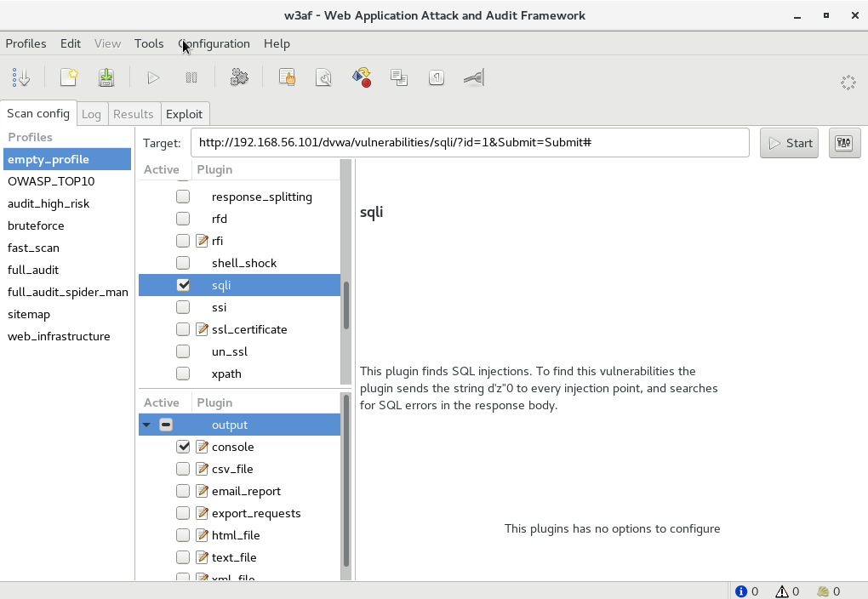Viewport: 868px width, 599px height.
Task: Enable the shell_shock plugin checkbox
Action: coord(183,263)
